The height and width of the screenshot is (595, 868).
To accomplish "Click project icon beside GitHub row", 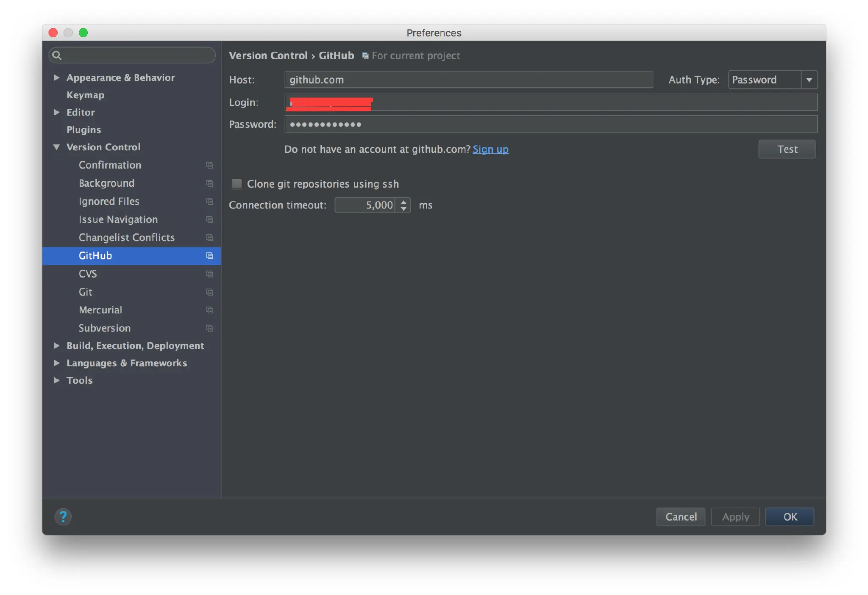I will click(209, 256).
